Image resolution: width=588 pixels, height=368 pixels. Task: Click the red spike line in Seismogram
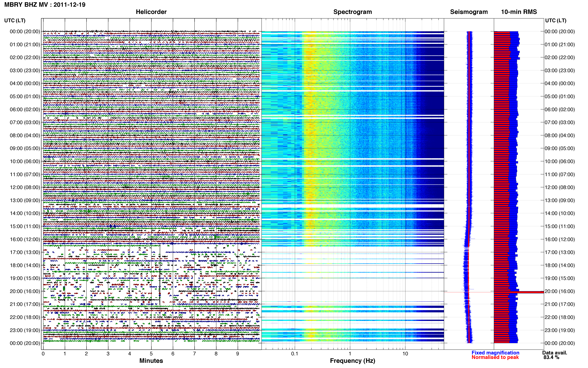click(469, 292)
